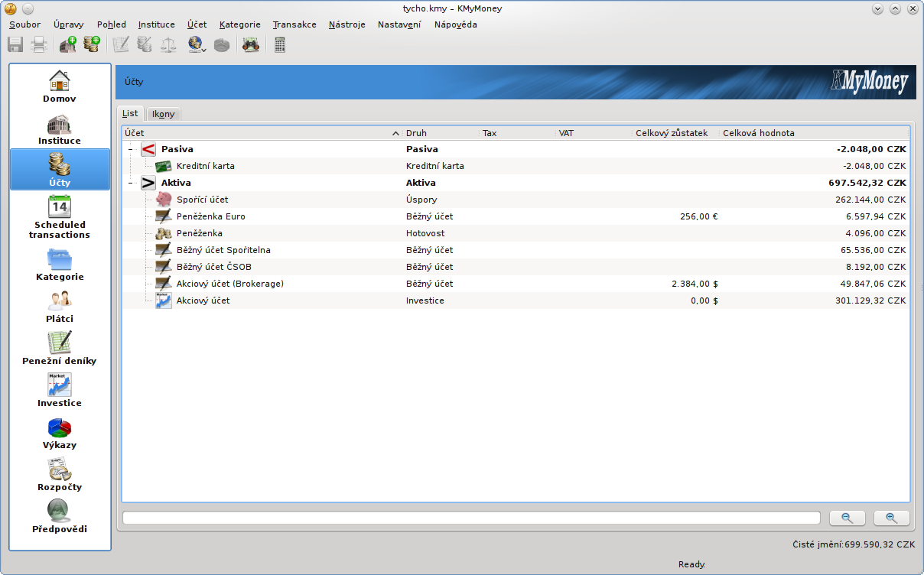Click the window menu icon in title bar
The image size is (924, 575).
pos(11,8)
